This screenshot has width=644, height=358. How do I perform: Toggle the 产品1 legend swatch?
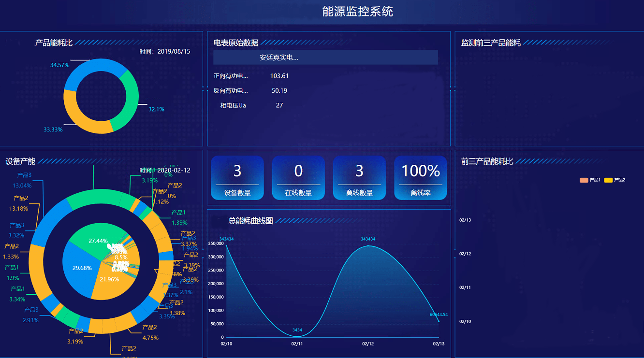click(584, 180)
